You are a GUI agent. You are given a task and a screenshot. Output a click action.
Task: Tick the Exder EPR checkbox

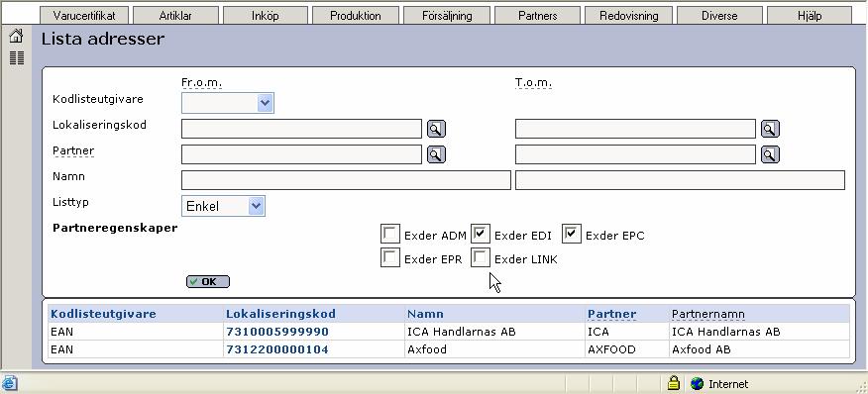pos(390,257)
